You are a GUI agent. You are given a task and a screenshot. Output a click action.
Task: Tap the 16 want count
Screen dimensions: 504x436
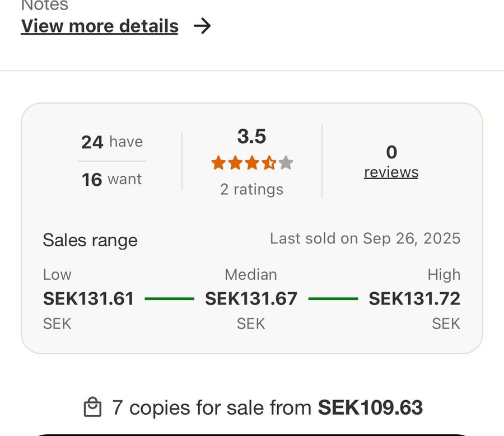point(112,180)
